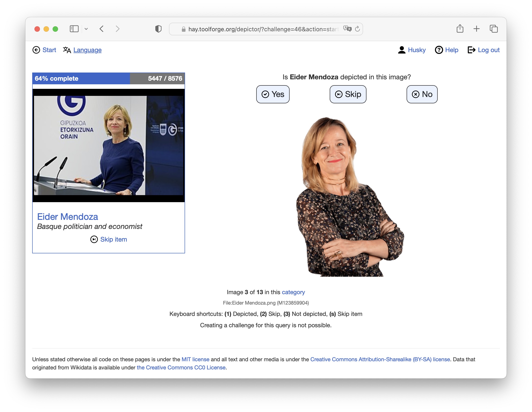Screen dimensions: 532x412
Task: Click the log out arrow icon
Action: click(x=472, y=50)
